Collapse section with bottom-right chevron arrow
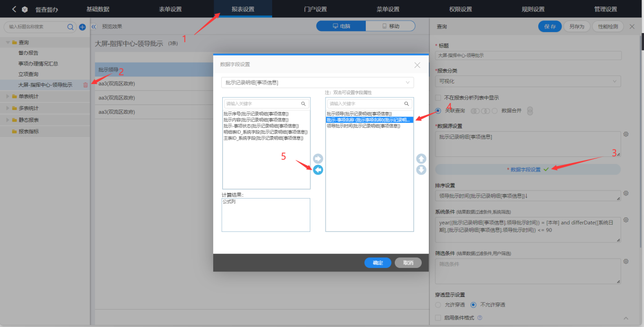644x327 pixels. click(626, 318)
